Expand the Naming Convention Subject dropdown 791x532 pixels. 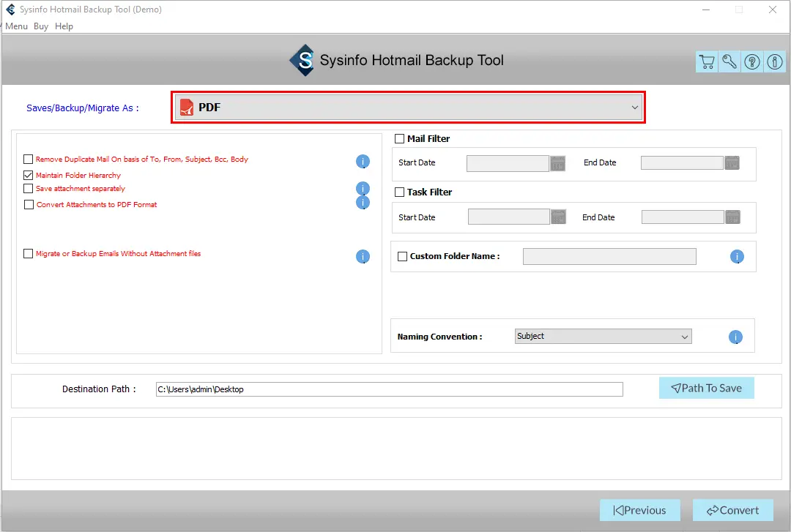[x=603, y=337]
